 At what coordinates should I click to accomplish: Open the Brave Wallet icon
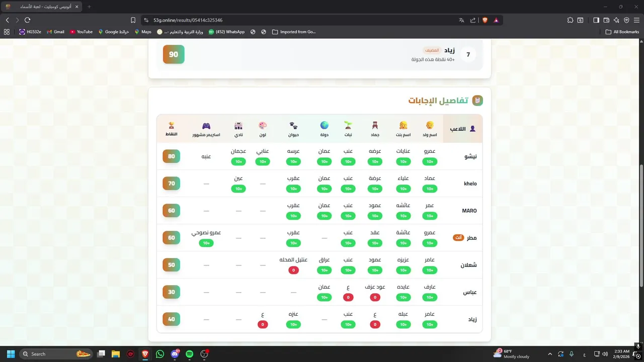606,20
